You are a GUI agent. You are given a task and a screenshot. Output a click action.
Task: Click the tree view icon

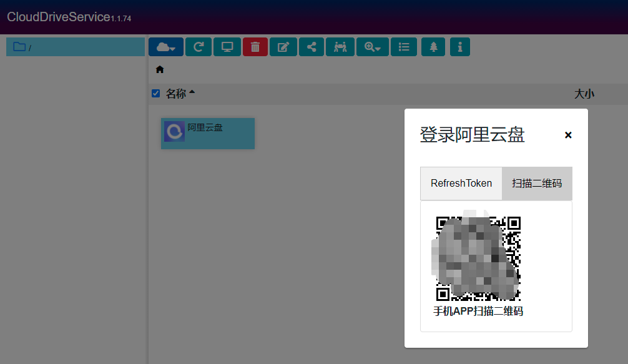433,47
